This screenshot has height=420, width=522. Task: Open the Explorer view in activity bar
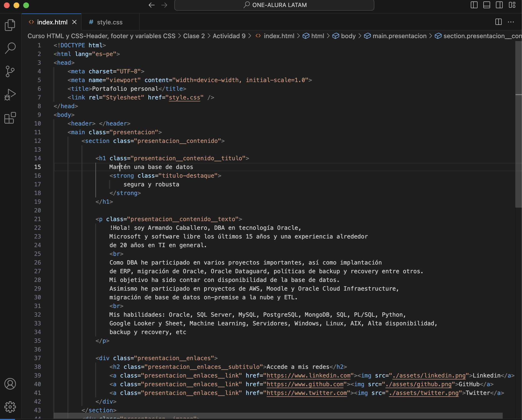click(x=10, y=25)
